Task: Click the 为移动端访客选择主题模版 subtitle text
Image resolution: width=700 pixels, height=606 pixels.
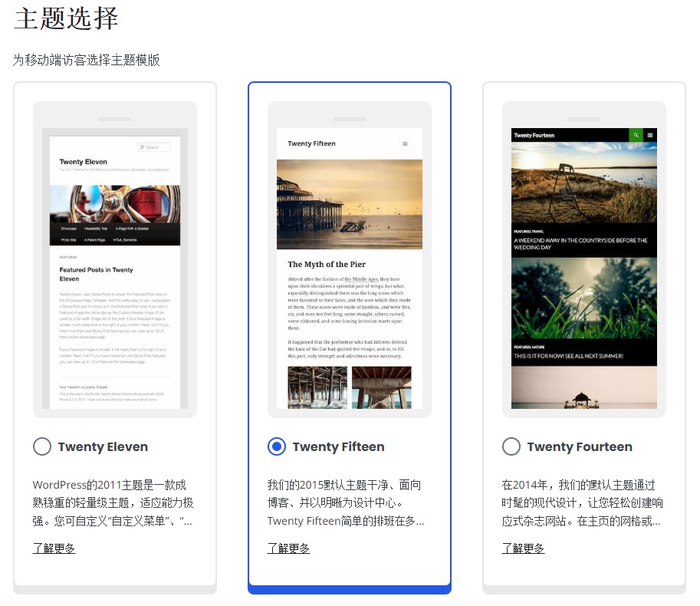Action: point(86,60)
